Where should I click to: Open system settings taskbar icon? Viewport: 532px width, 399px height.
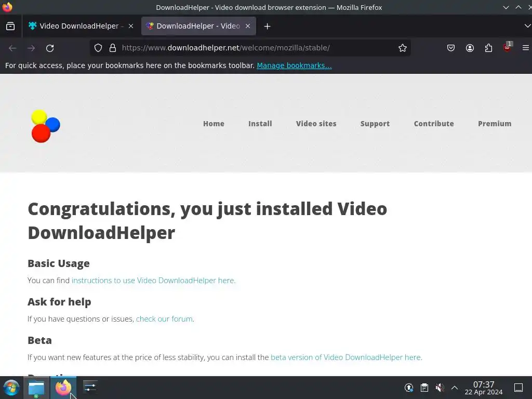coord(90,388)
